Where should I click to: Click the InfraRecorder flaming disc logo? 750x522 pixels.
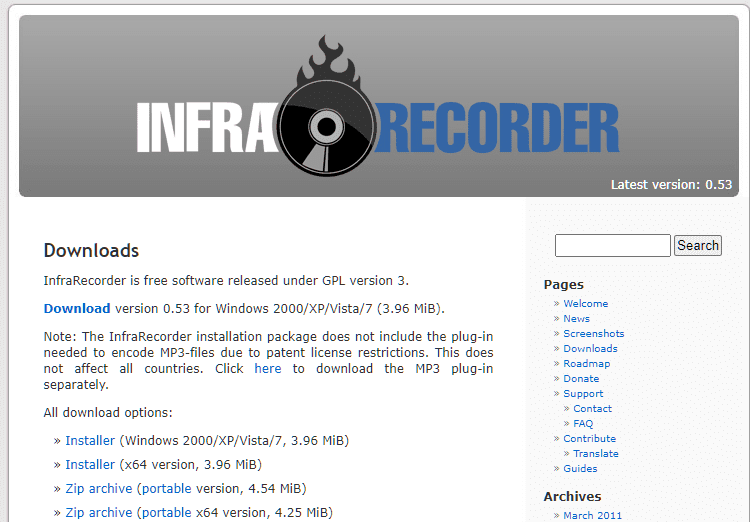328,106
